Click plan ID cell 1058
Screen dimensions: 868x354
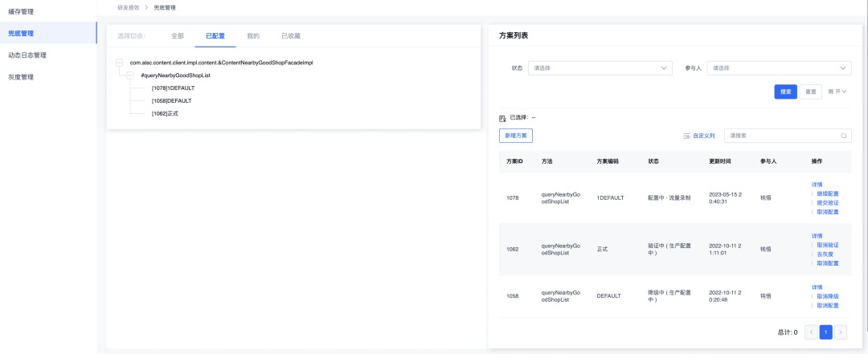(513, 296)
